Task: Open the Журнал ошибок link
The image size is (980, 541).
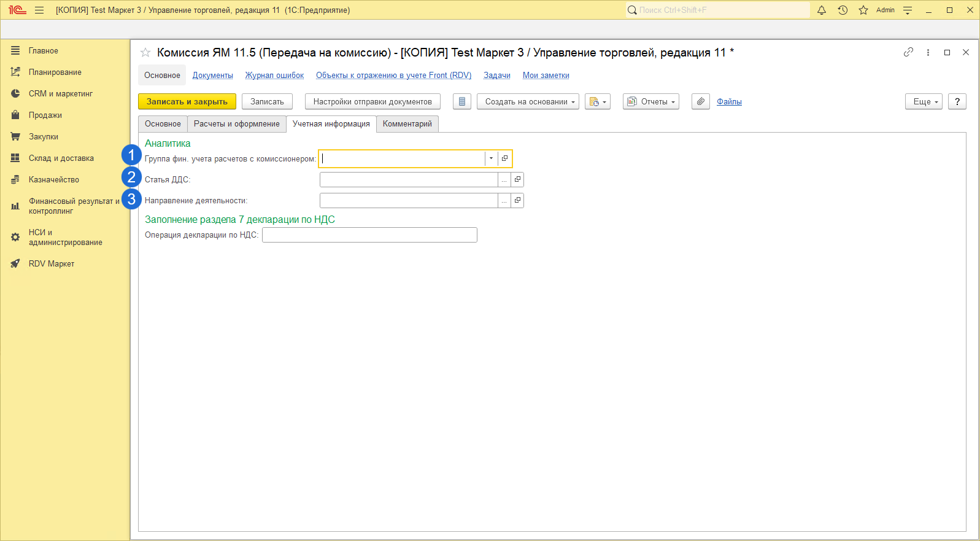Action: pos(274,76)
